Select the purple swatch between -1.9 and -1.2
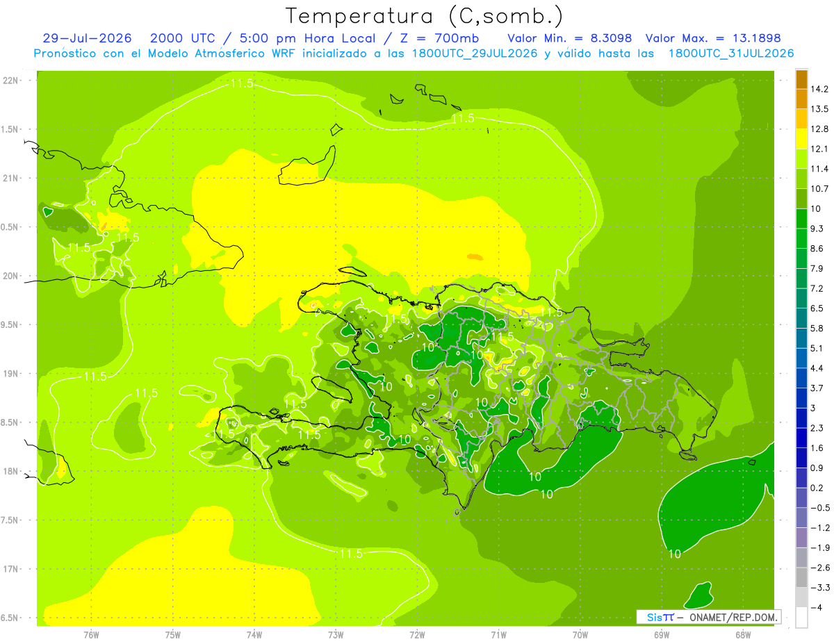Viewport: 834px width, 644px height. coord(801,537)
